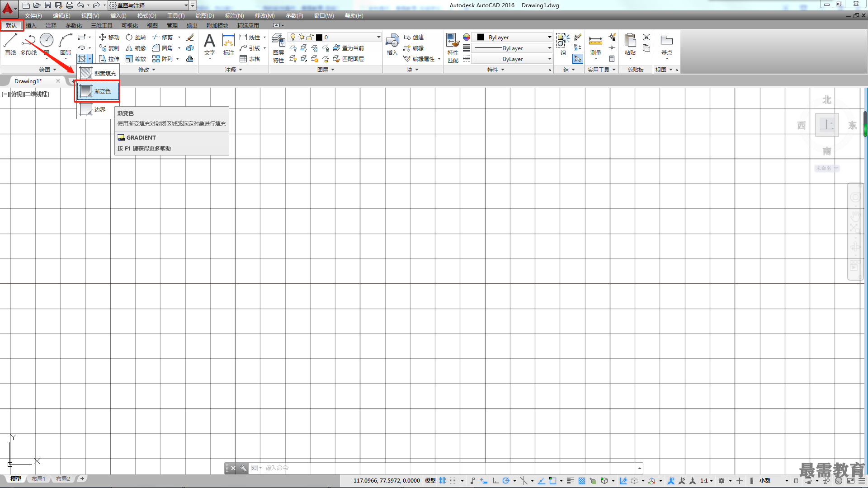Click Create block (创建) button

coord(414,37)
